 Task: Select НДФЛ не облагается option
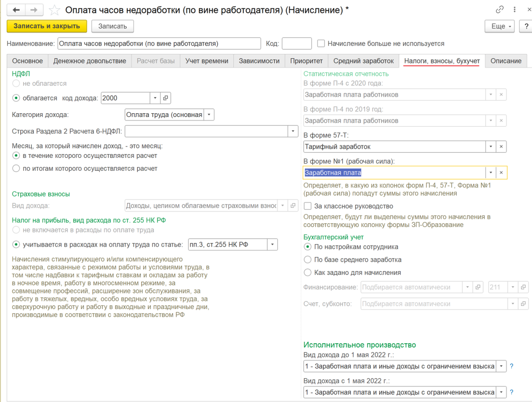[x=16, y=84]
